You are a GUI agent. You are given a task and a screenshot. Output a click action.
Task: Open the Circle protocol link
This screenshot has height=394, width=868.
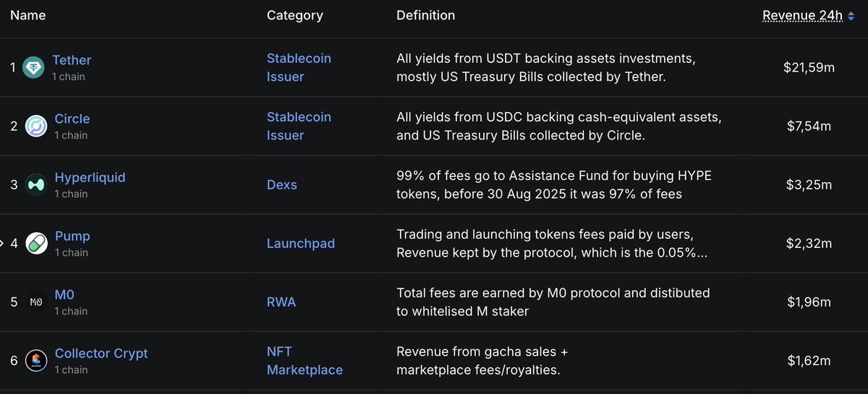72,119
